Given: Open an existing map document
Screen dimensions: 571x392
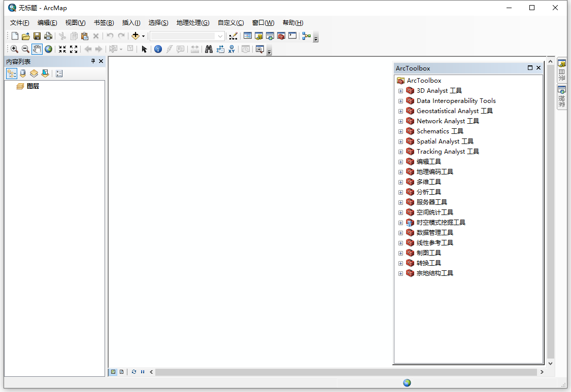Looking at the screenshot, I should click(x=25, y=36).
